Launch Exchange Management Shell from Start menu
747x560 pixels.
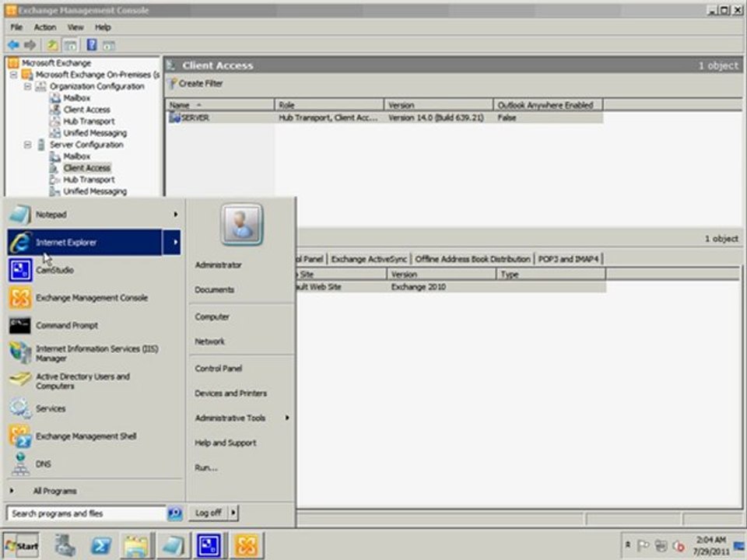coord(93,436)
